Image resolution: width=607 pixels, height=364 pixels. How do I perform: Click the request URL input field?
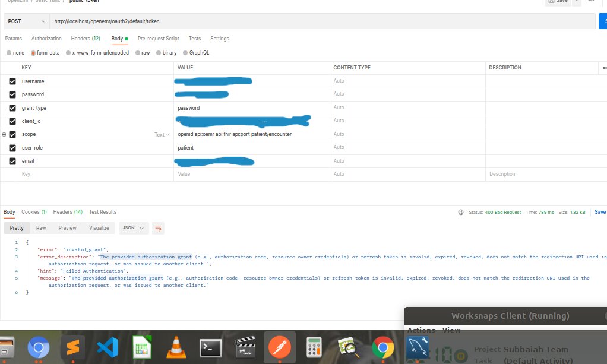point(238,21)
